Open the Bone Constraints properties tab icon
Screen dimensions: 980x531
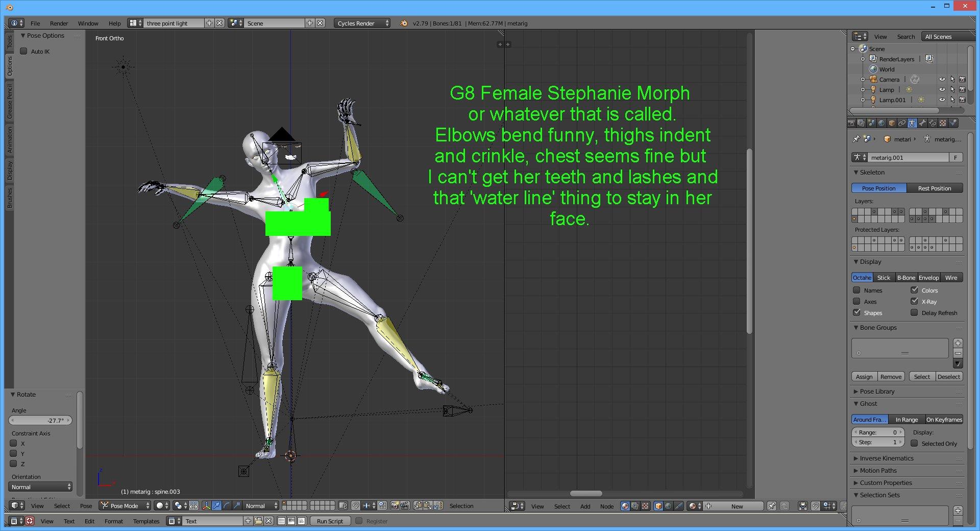(x=933, y=123)
